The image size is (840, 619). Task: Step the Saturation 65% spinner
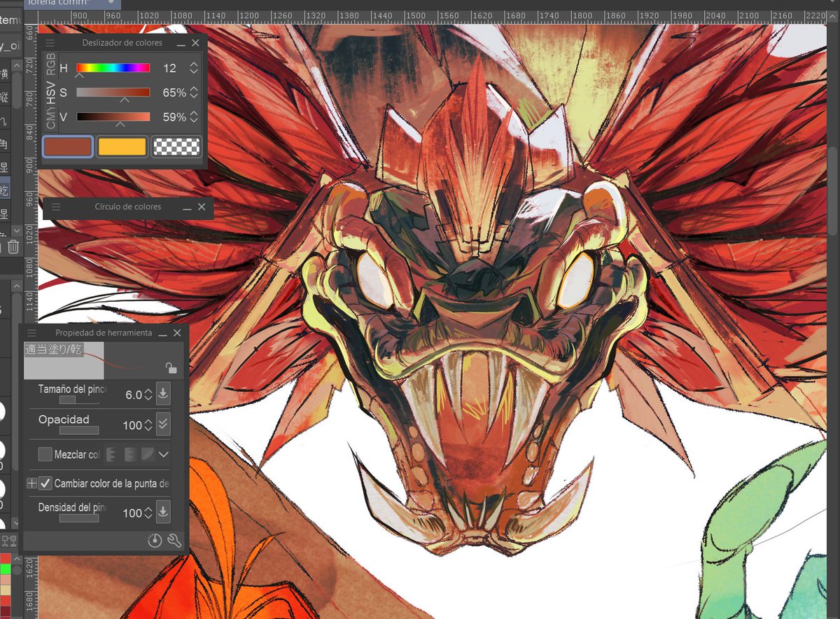point(194,92)
